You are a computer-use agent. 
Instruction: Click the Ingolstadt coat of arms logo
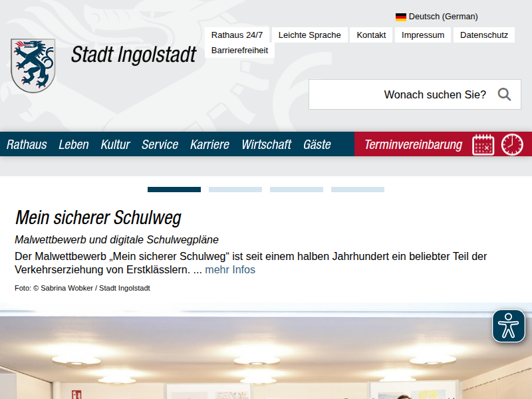click(x=33, y=65)
